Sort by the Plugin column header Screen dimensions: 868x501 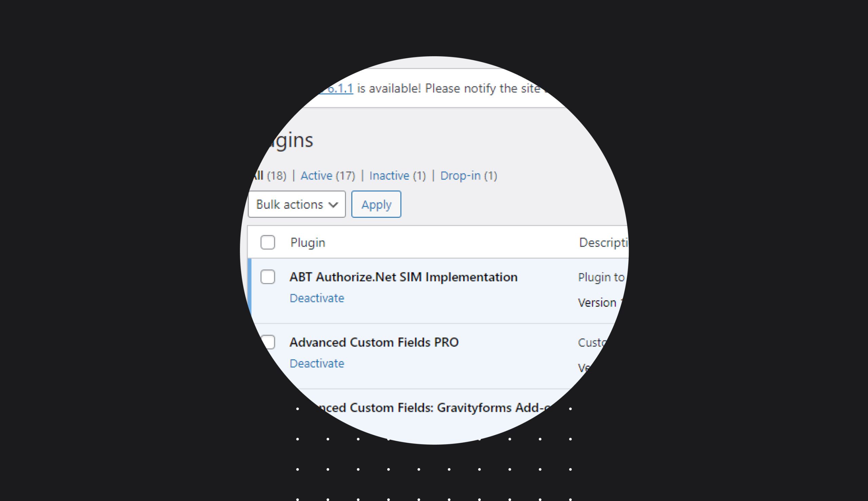(x=308, y=243)
